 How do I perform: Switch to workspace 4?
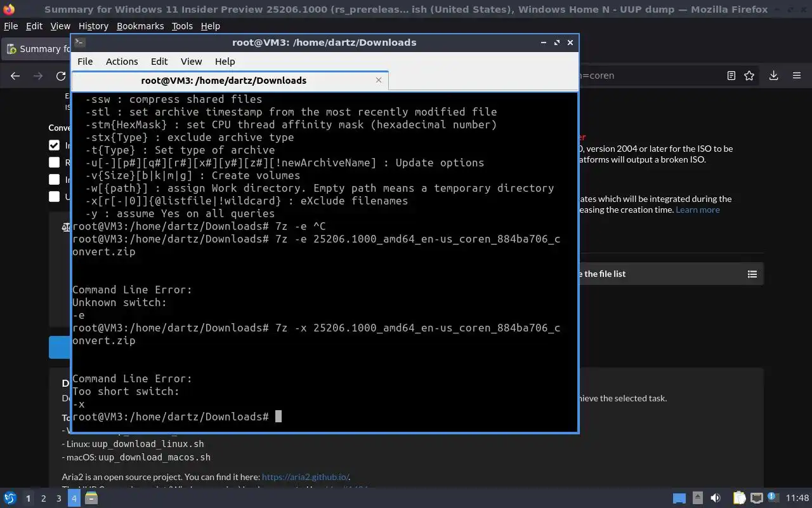tap(74, 498)
